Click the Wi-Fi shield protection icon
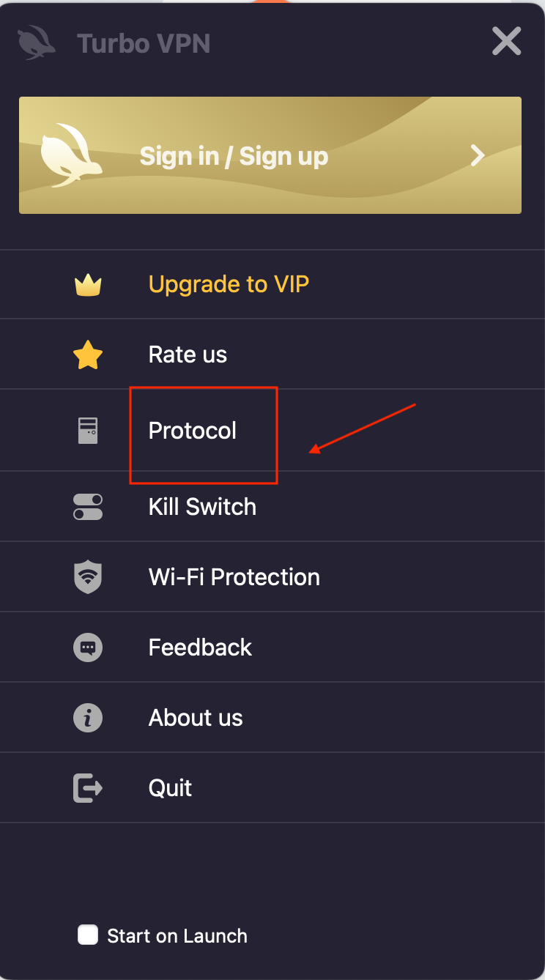The height and width of the screenshot is (980, 545). pos(88,577)
